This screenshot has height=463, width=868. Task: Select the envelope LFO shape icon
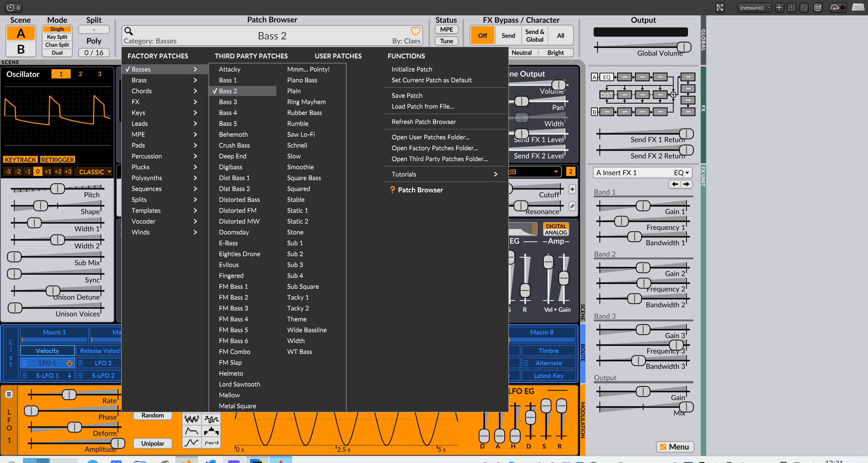192,431
